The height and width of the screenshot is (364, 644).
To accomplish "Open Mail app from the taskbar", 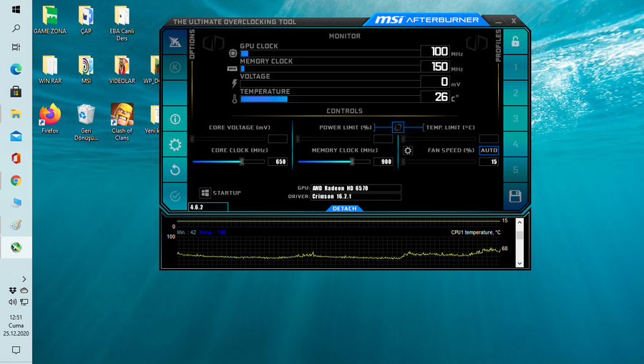I will (x=16, y=136).
